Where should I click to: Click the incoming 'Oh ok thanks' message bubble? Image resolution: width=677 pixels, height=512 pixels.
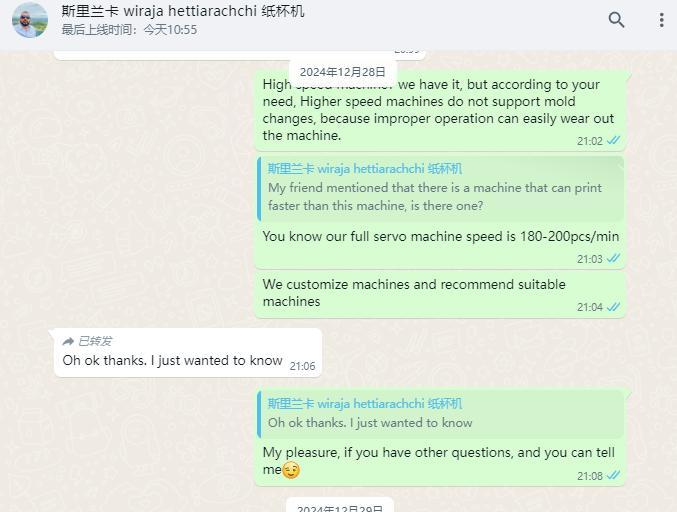pos(187,352)
